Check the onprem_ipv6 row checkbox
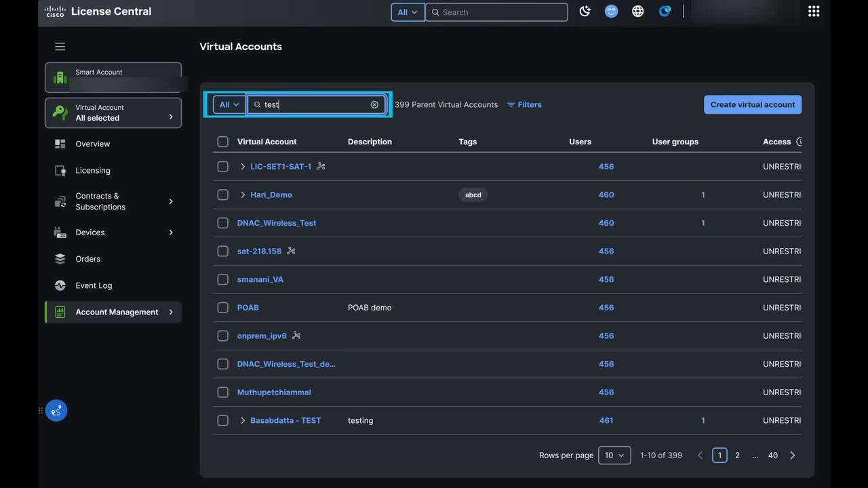 222,335
